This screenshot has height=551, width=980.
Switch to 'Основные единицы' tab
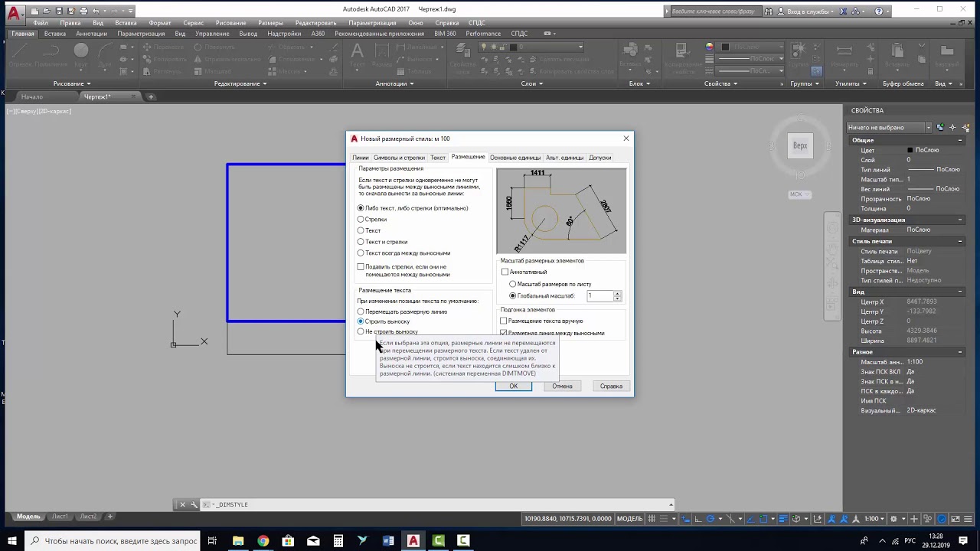[x=515, y=158]
